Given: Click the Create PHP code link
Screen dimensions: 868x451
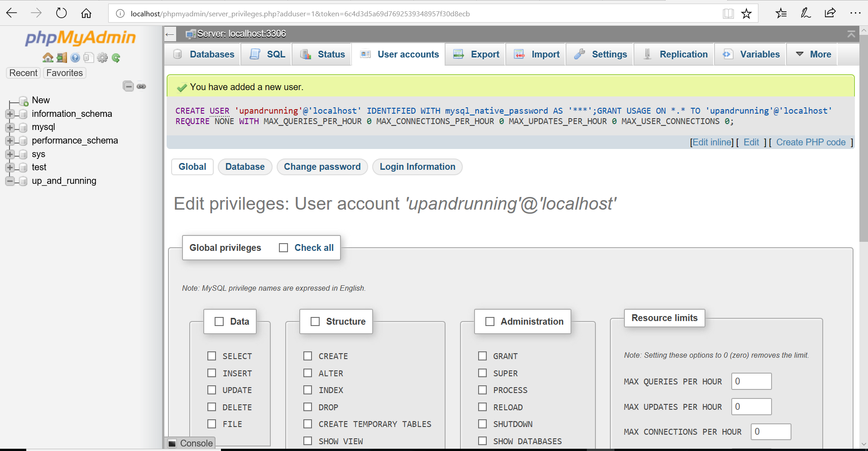Looking at the screenshot, I should tap(810, 142).
